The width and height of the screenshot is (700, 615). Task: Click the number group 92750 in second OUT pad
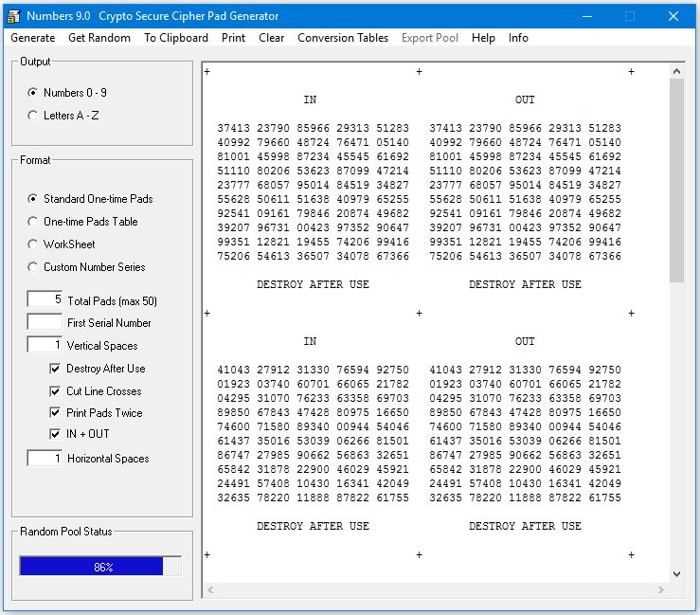(x=604, y=370)
